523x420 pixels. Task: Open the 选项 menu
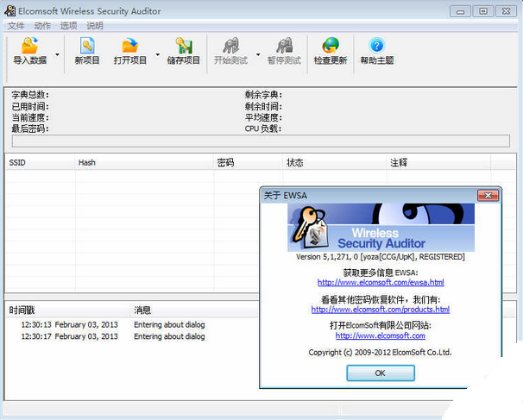pos(68,26)
